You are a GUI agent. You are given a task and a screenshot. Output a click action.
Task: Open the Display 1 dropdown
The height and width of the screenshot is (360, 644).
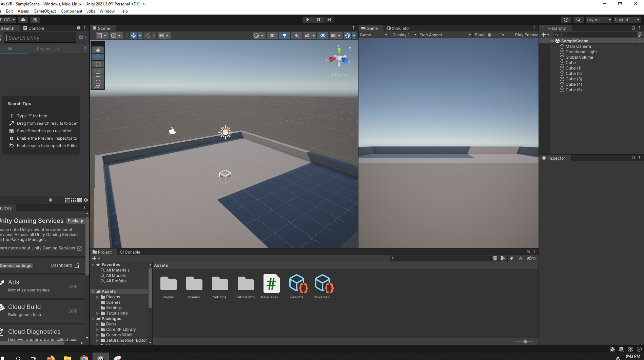[x=404, y=35]
